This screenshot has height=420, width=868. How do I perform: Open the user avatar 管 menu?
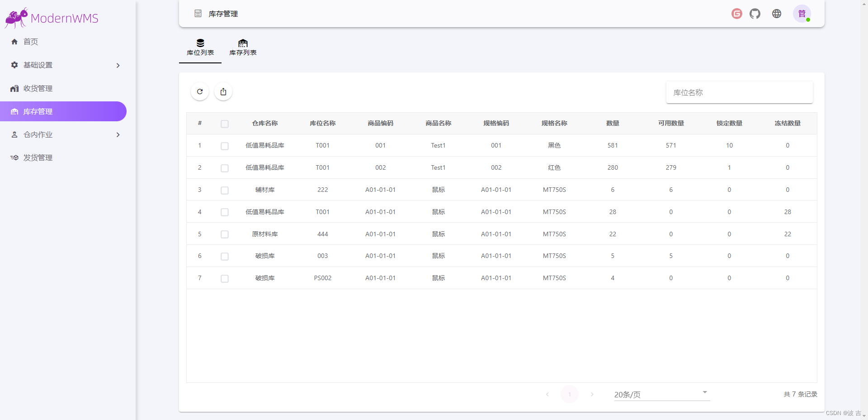[x=802, y=14]
